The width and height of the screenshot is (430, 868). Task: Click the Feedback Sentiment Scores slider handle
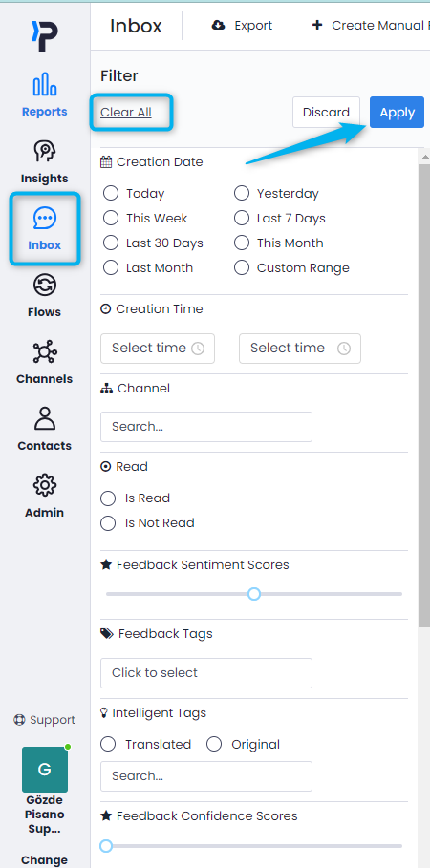[x=254, y=594]
